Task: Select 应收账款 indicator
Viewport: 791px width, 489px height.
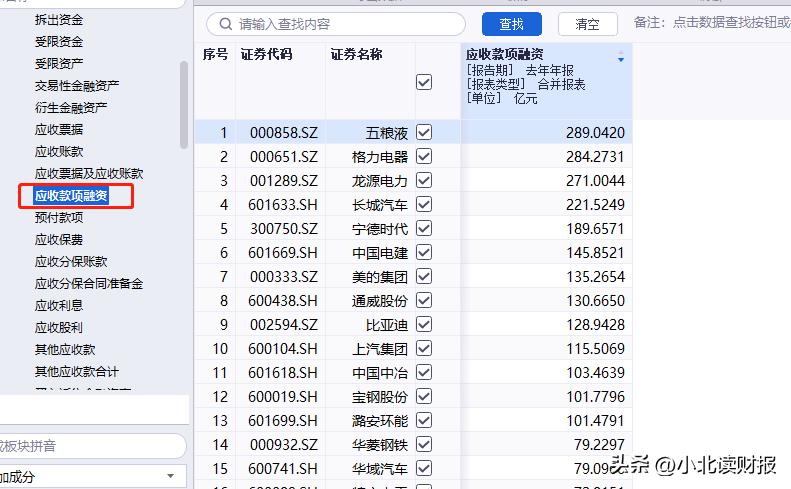Action: pyautogui.click(x=59, y=151)
